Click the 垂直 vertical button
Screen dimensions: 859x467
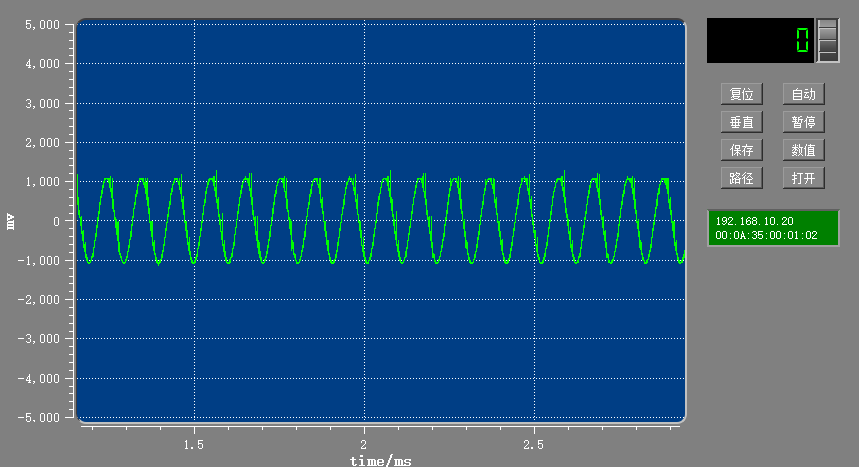[742, 122]
